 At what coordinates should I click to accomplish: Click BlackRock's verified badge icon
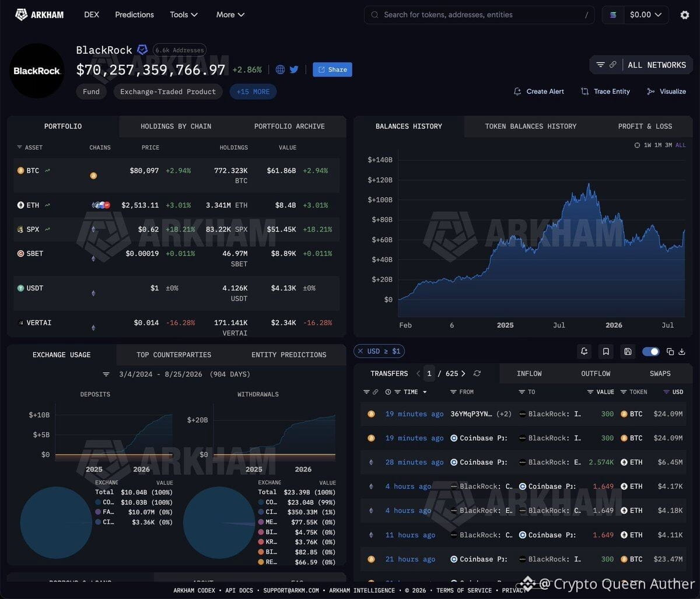tap(142, 50)
